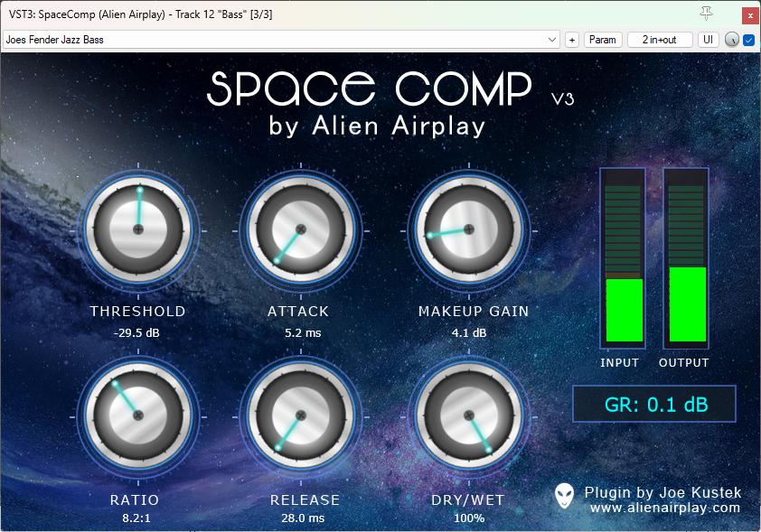761x532 pixels.
Task: Click the Attack knob
Action: [x=299, y=229]
